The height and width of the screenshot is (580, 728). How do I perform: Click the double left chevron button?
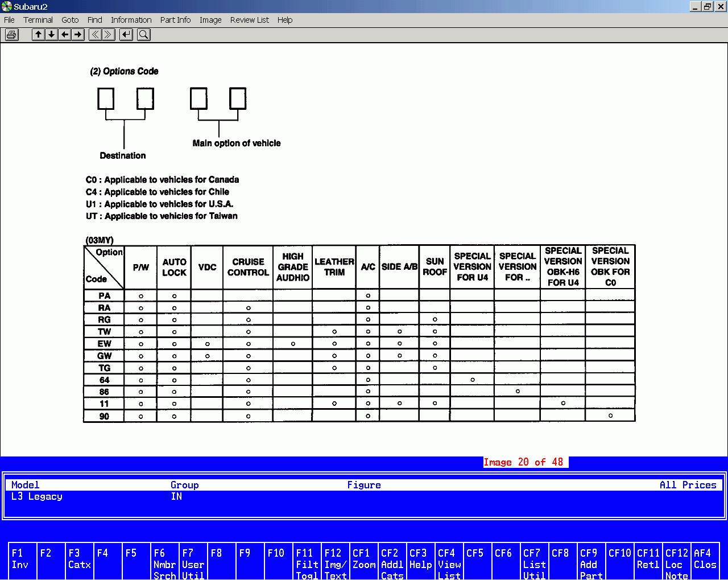pyautogui.click(x=95, y=35)
